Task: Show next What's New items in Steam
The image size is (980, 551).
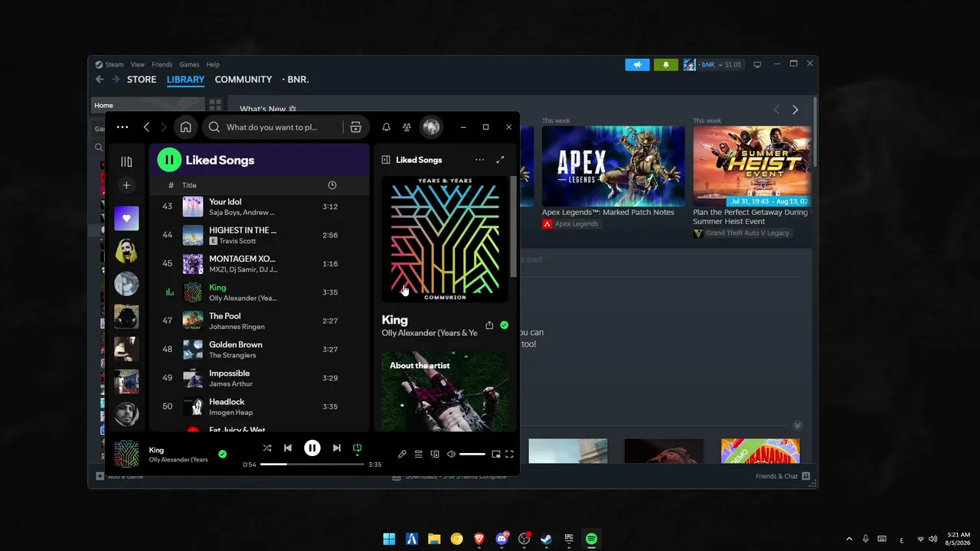Action: (795, 109)
